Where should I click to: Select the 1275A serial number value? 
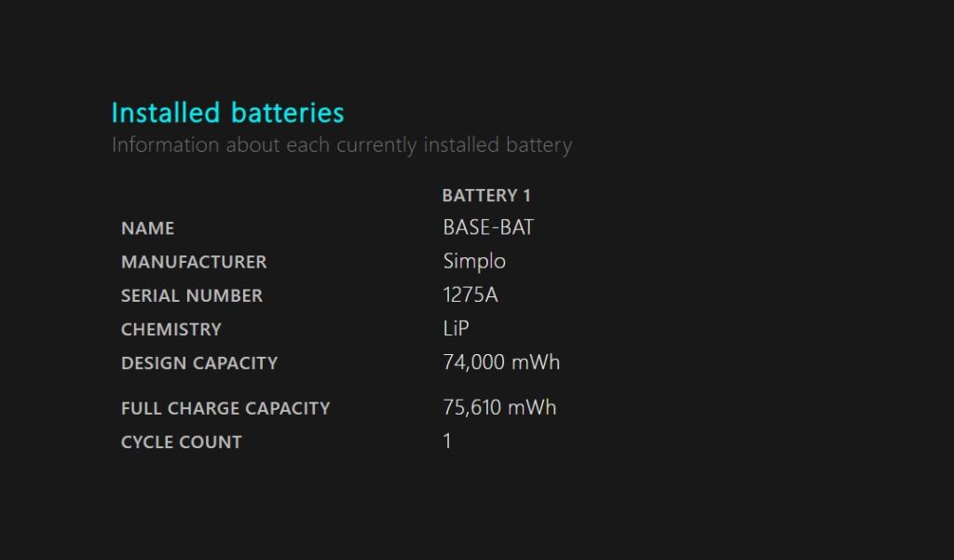(470, 295)
